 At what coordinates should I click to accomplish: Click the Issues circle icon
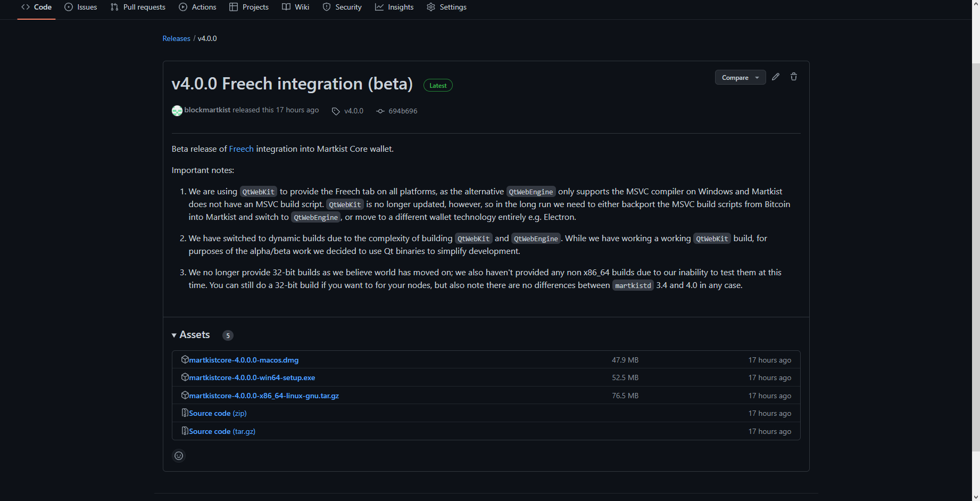pos(69,7)
